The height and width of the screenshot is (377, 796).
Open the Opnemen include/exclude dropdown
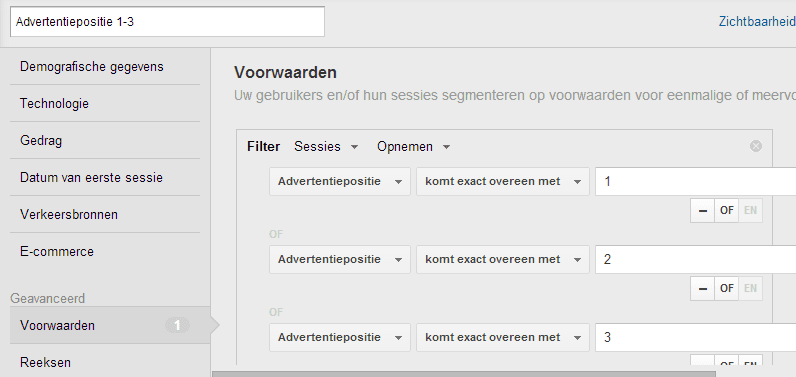click(x=413, y=147)
